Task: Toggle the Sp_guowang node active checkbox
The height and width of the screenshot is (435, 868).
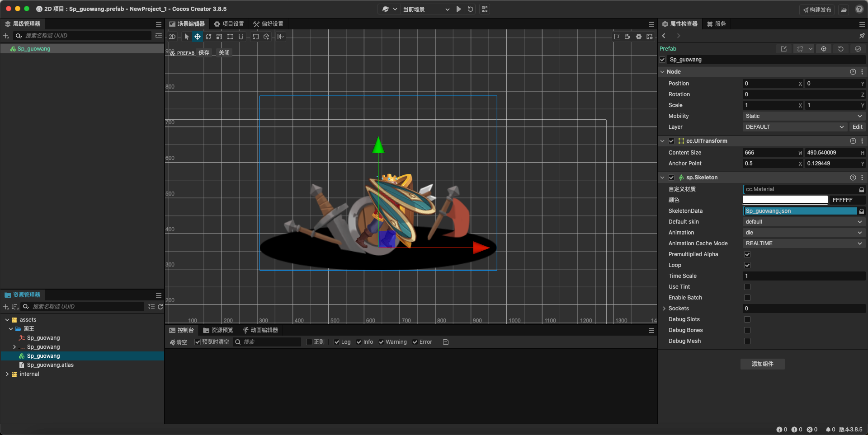Action: click(x=662, y=60)
